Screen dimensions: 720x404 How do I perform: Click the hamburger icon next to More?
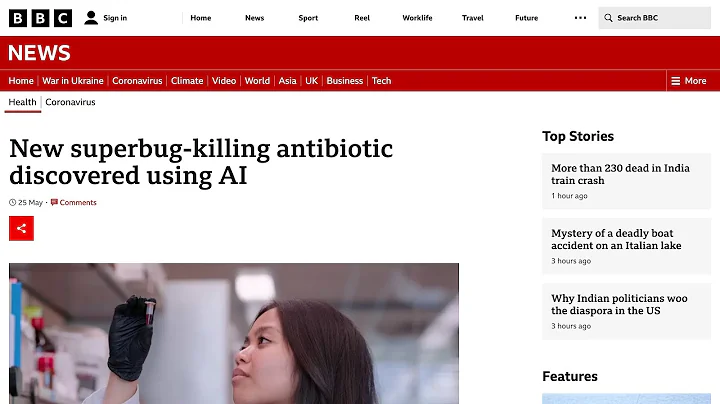pyautogui.click(x=675, y=81)
